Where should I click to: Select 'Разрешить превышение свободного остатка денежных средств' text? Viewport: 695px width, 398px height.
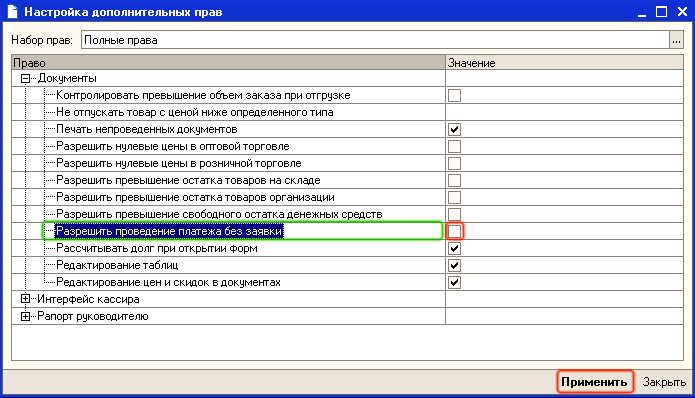[219, 214]
